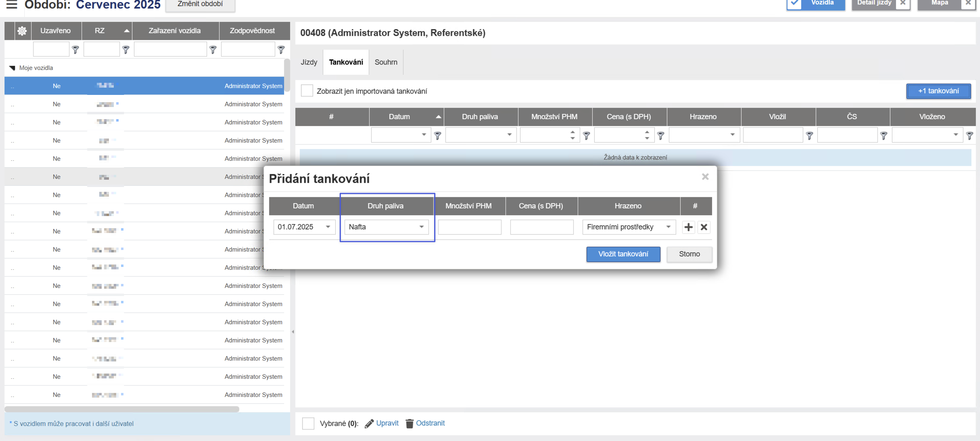Click the Vložit tankování button
This screenshot has width=980, height=441.
point(623,254)
